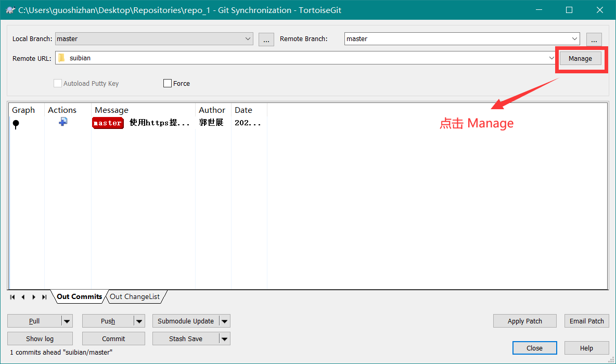Select the master commit row message

159,123
